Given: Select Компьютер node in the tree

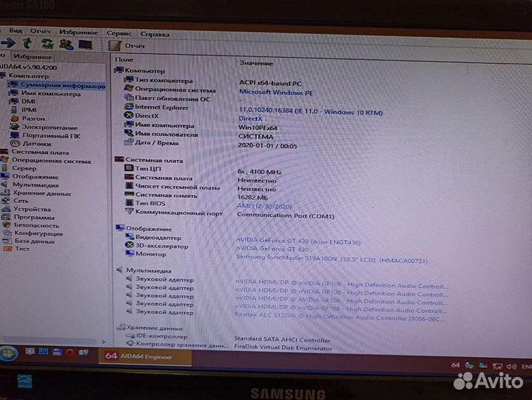Looking at the screenshot, I should [29, 76].
